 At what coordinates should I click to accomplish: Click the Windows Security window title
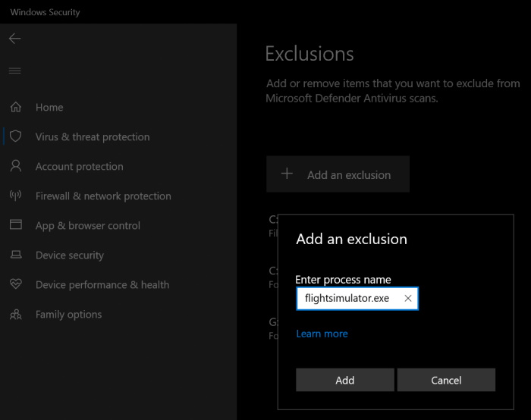coord(45,12)
